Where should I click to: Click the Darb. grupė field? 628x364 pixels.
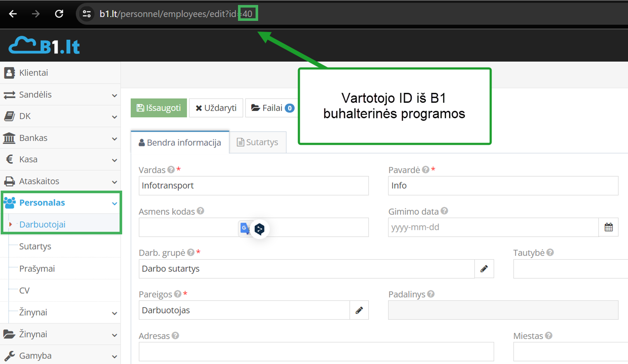coord(307,269)
